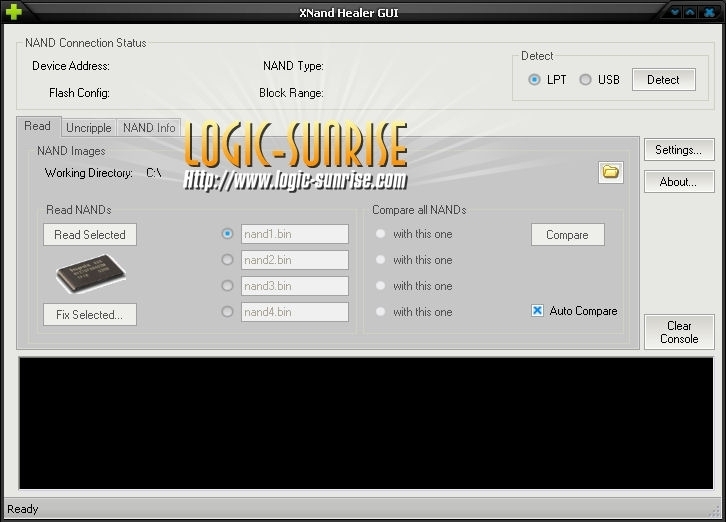Open the Settings dialog
This screenshot has height=522, width=726.
click(x=678, y=150)
